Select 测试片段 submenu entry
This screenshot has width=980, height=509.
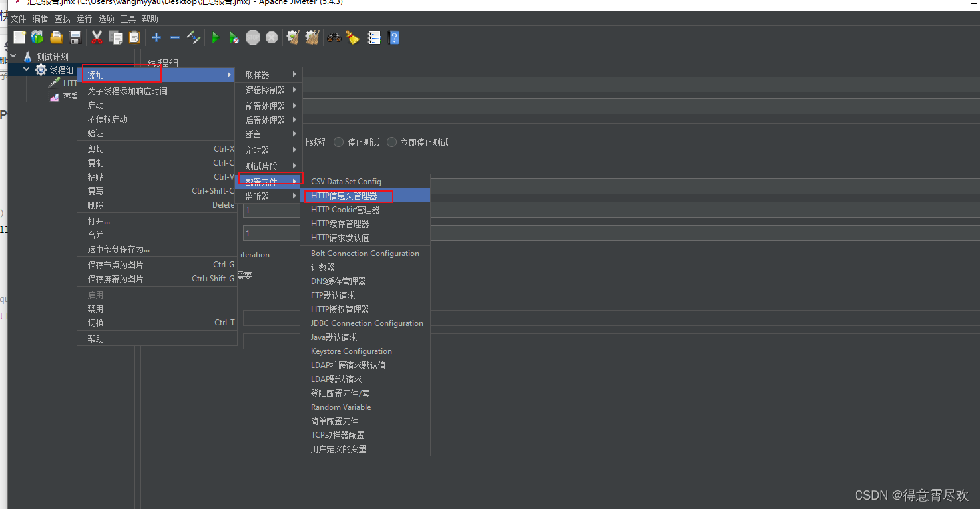[269, 166]
